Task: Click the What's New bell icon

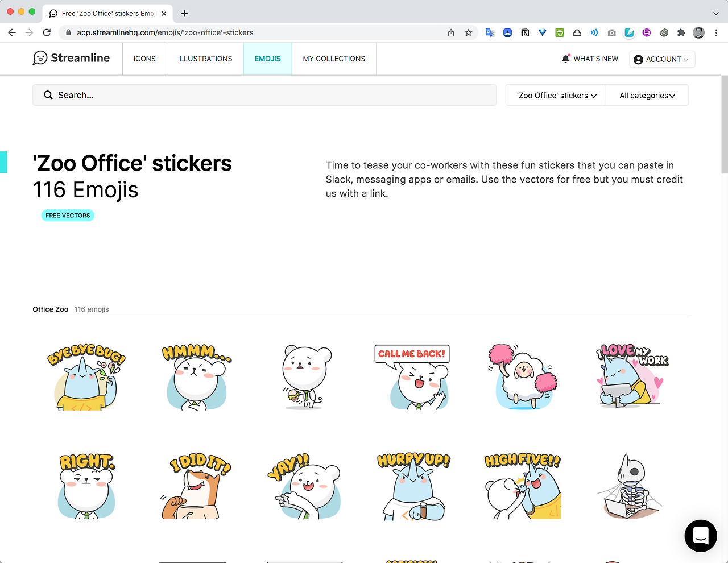Action: pos(565,59)
